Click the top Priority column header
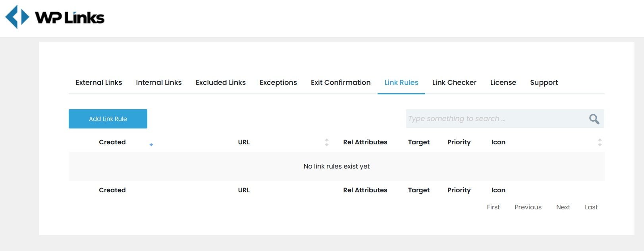Viewport: 644px width, 251px height. pyautogui.click(x=459, y=142)
